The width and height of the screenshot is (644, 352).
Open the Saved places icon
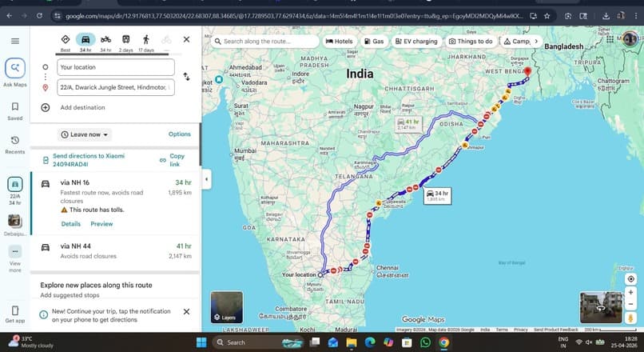tap(15, 111)
